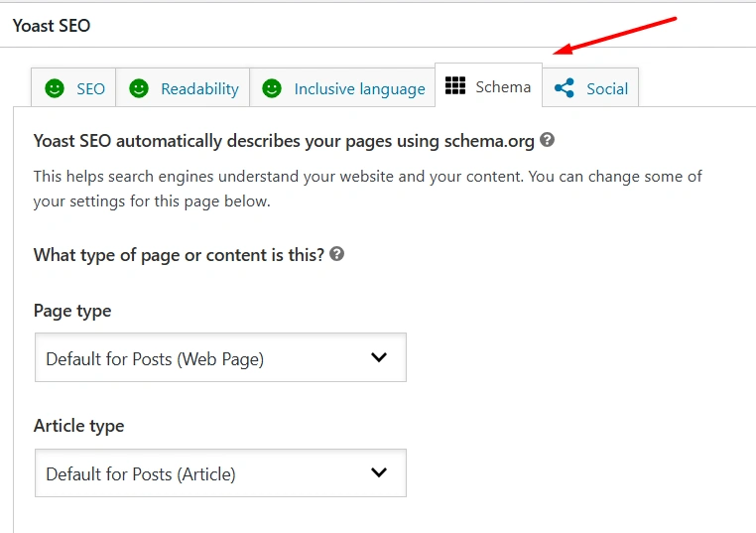The width and height of the screenshot is (756, 533).
Task: Click the chevron arrow in Article type field
Action: pyautogui.click(x=379, y=472)
